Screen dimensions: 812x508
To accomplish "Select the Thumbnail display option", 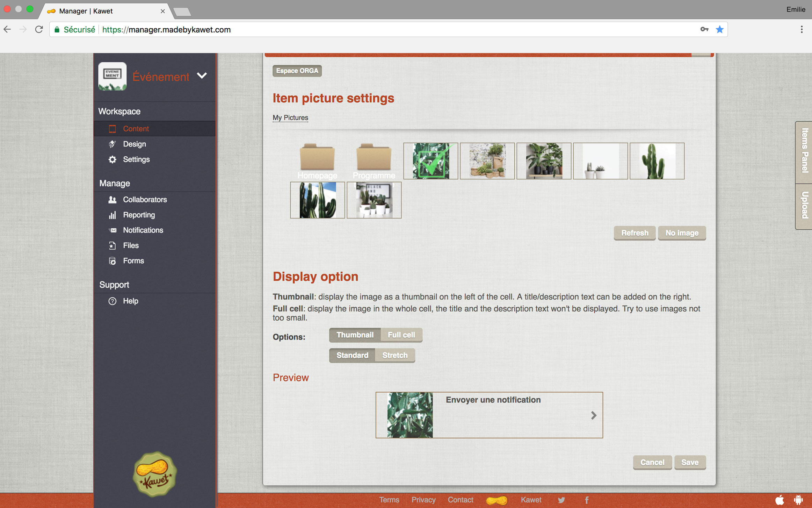I will (x=355, y=335).
